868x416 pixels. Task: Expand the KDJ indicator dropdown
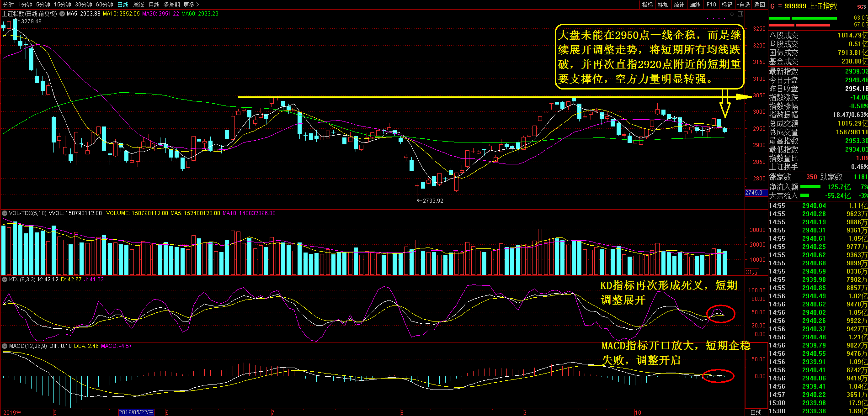pyautogui.click(x=5, y=279)
